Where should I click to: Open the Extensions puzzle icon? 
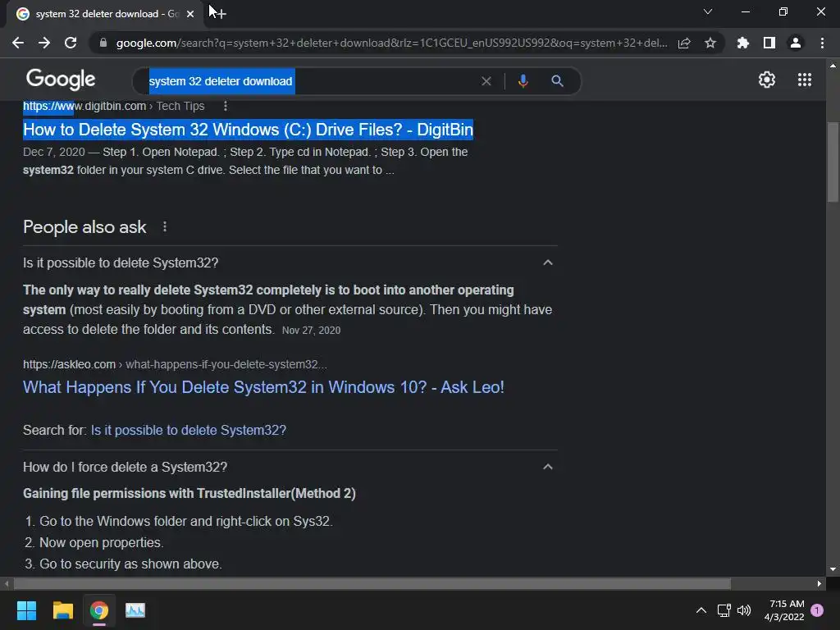(743, 43)
